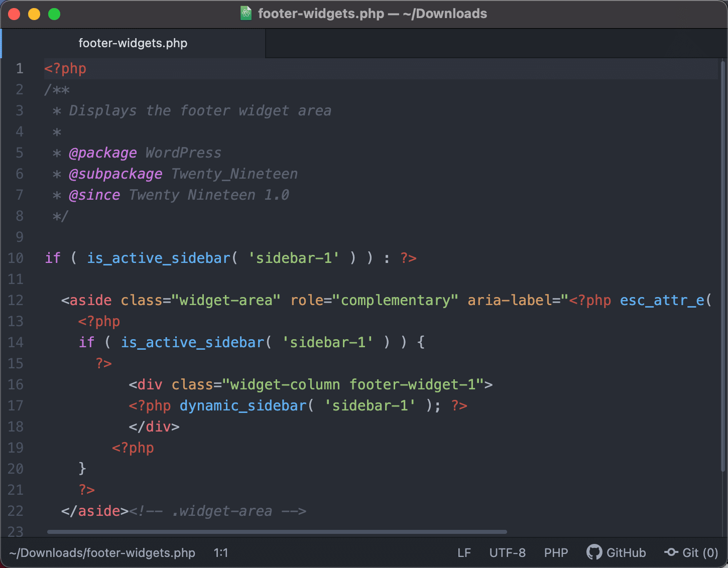This screenshot has width=728, height=568.
Task: Open the UTF-8 encoding selector
Action: (x=507, y=552)
